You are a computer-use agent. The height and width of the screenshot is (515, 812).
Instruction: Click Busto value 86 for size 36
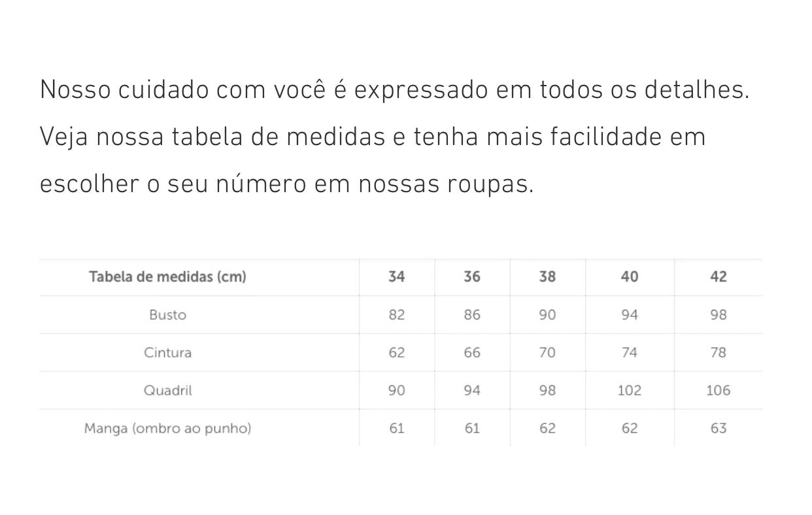pyautogui.click(x=471, y=314)
